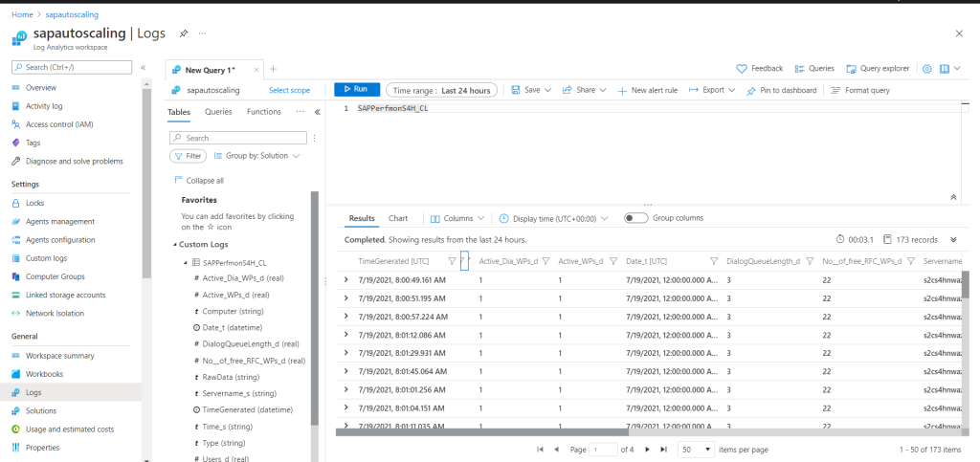This screenshot has width=980, height=462.
Task: Filter the Date_t [UTC] column
Action: click(x=714, y=261)
